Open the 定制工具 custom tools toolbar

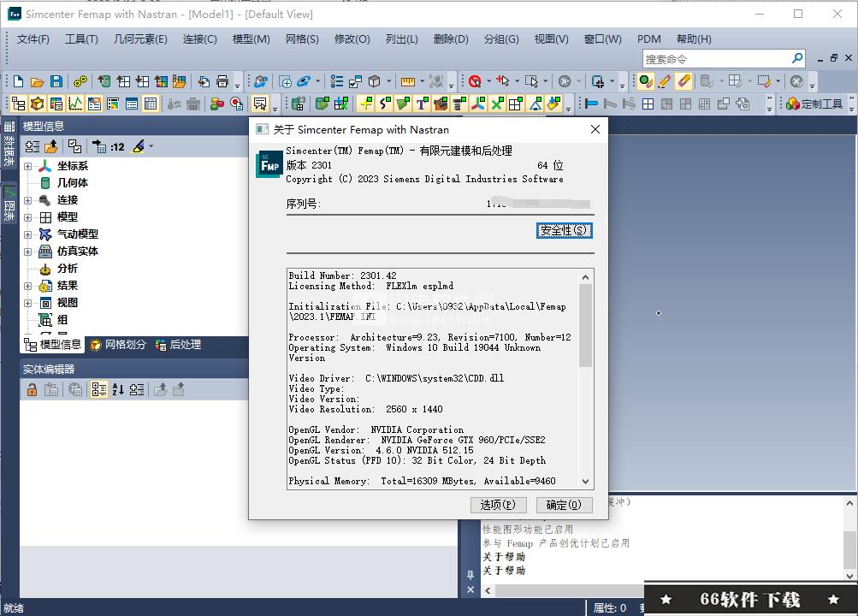[x=814, y=104]
